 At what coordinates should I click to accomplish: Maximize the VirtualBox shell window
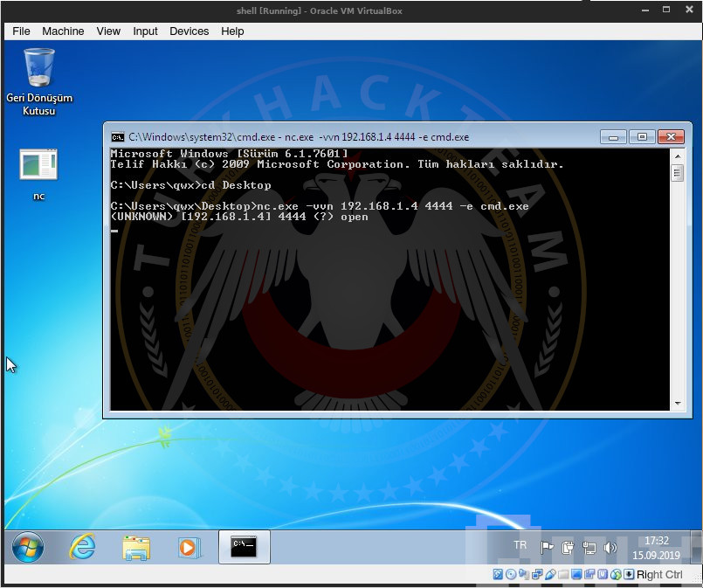point(666,10)
